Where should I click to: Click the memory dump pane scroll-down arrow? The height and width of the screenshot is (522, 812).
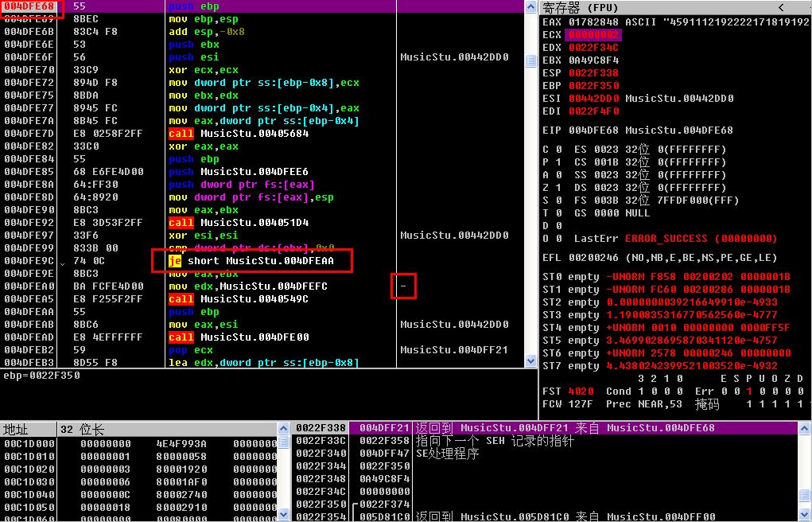pos(283,514)
